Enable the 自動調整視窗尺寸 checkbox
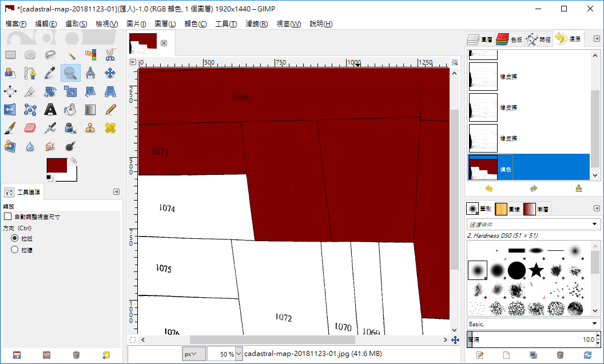 pos(7,217)
